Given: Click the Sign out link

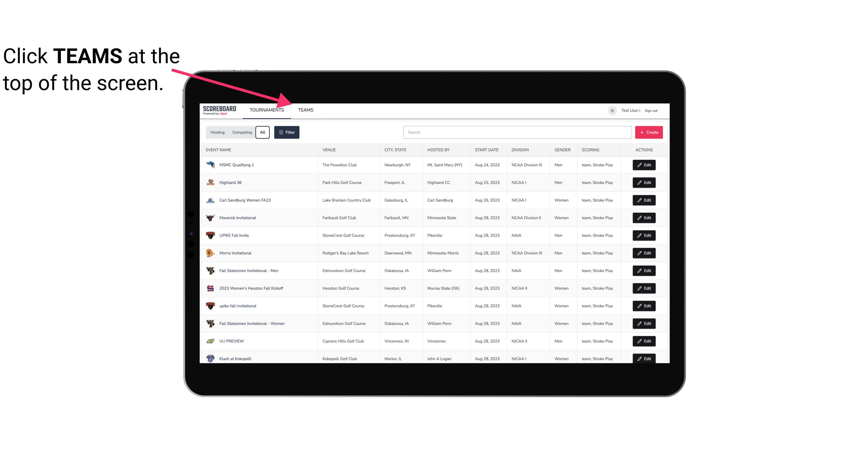Looking at the screenshot, I should coord(651,110).
